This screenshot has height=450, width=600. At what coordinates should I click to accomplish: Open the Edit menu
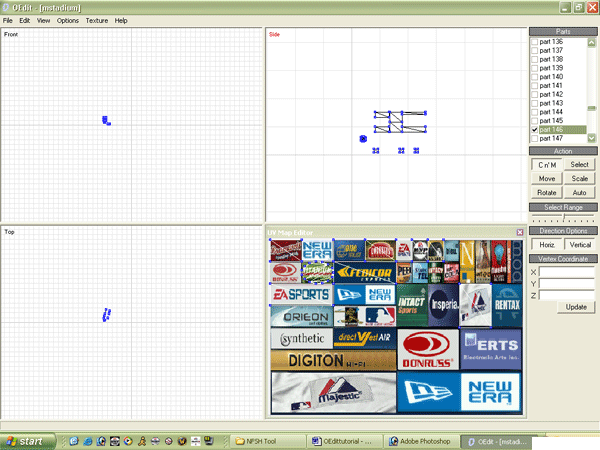click(24, 21)
